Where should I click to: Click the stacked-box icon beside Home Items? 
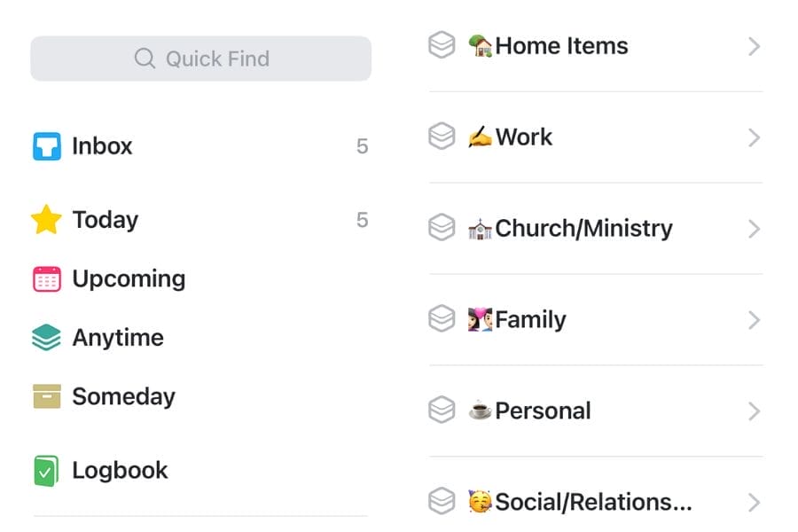click(442, 45)
